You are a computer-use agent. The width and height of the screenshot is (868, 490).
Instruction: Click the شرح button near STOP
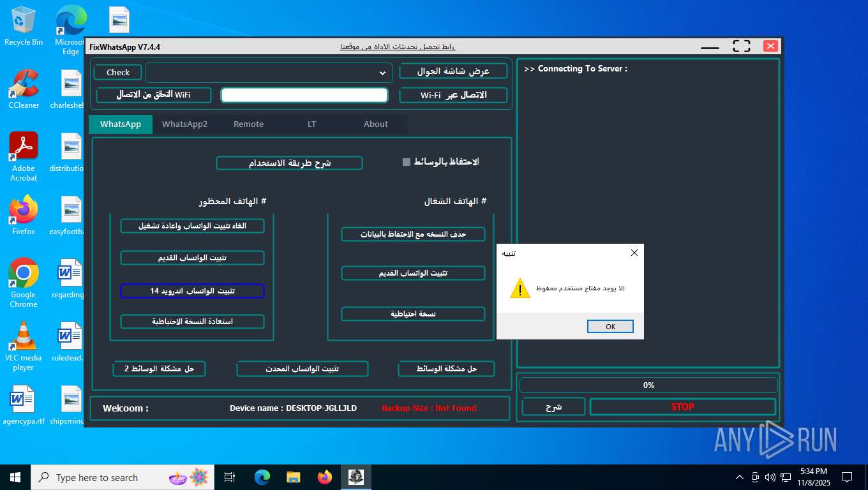click(x=553, y=407)
